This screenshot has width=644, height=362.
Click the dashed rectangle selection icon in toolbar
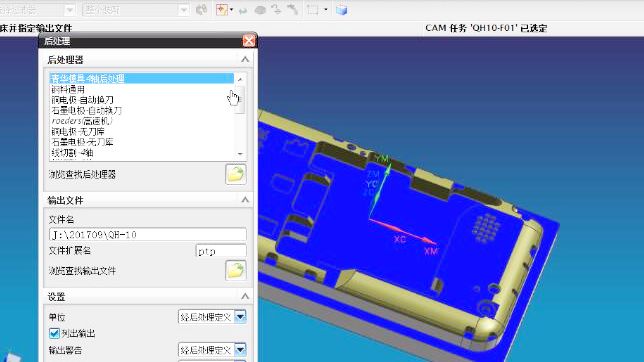[x=312, y=9]
